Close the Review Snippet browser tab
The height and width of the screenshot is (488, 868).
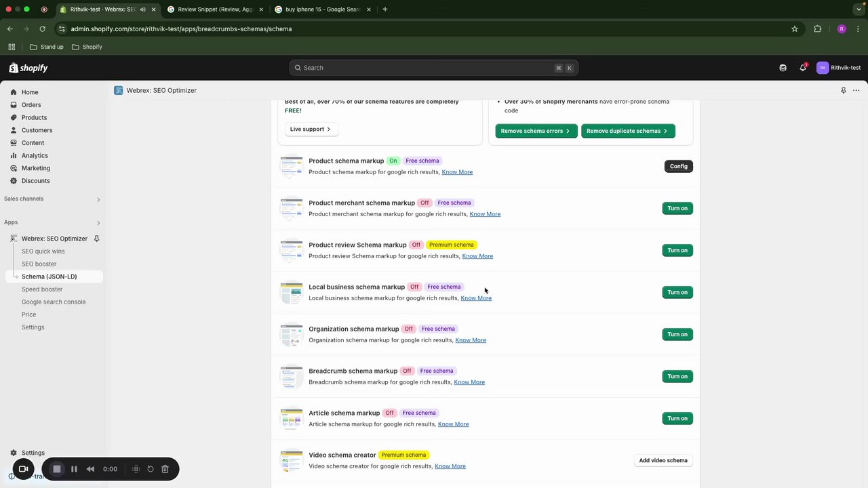tap(261, 9)
